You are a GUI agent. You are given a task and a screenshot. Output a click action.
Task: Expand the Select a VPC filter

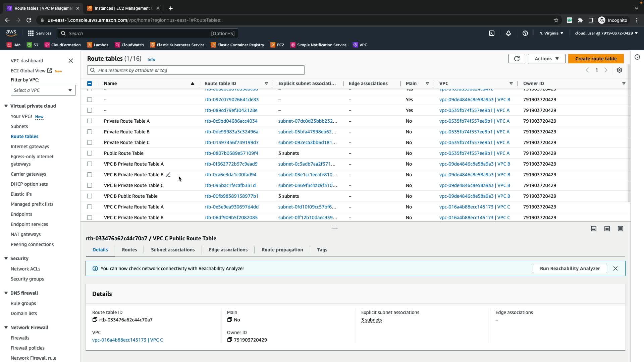click(43, 90)
